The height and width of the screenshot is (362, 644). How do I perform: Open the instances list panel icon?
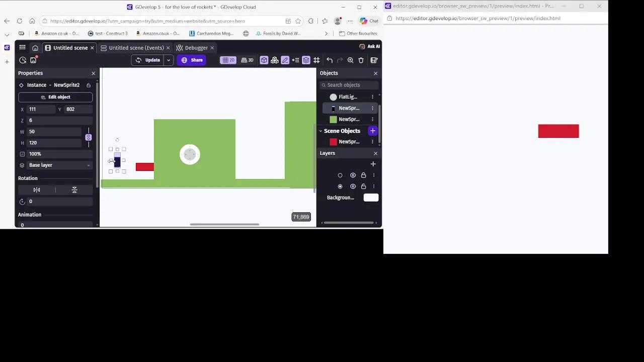point(296,60)
